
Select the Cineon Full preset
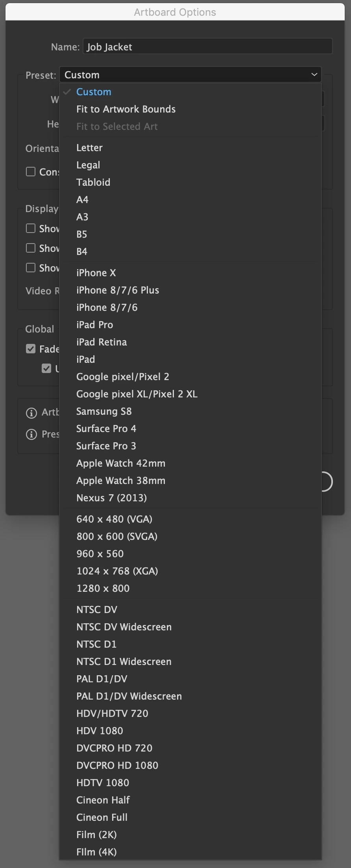190,817
